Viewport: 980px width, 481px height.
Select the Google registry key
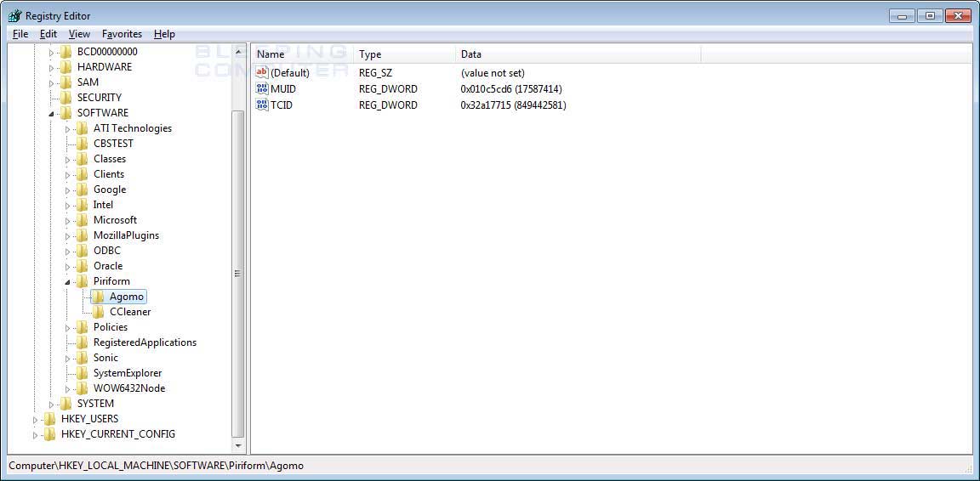(x=110, y=190)
